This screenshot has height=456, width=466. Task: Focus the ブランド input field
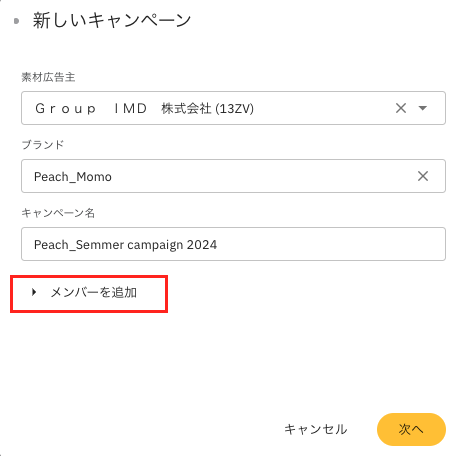[233, 176]
